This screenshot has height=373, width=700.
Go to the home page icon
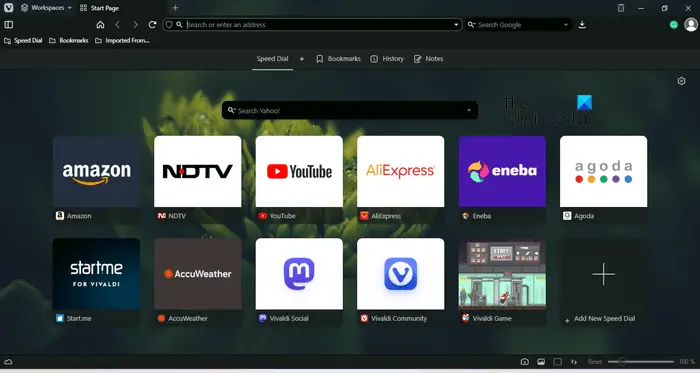100,25
